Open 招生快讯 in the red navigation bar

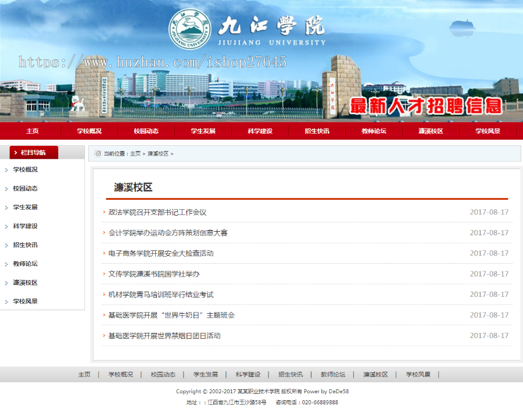pyautogui.click(x=317, y=131)
